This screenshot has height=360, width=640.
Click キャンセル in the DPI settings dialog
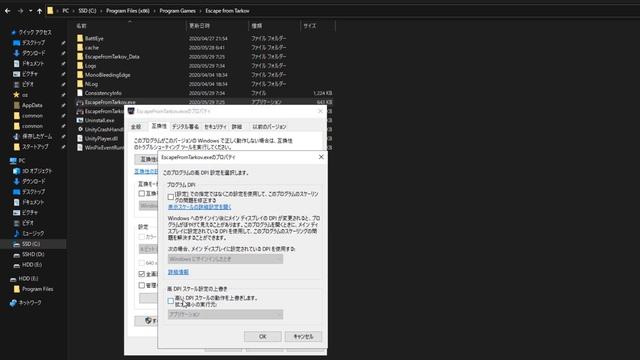303,337
